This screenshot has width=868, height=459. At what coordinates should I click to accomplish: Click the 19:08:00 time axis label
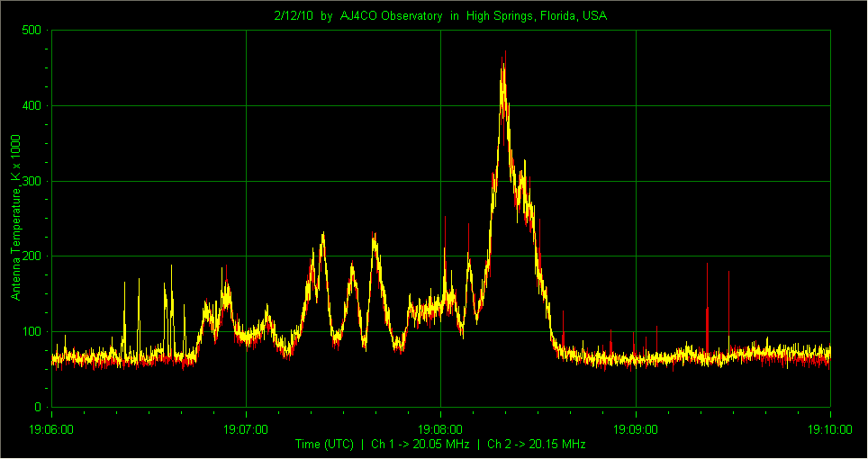coord(440,429)
